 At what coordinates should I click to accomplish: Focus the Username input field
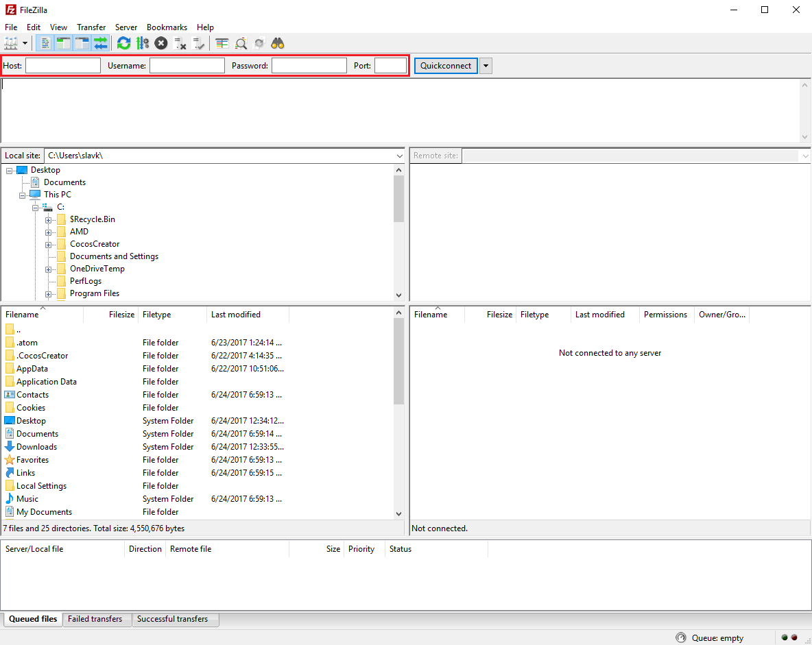(x=187, y=66)
